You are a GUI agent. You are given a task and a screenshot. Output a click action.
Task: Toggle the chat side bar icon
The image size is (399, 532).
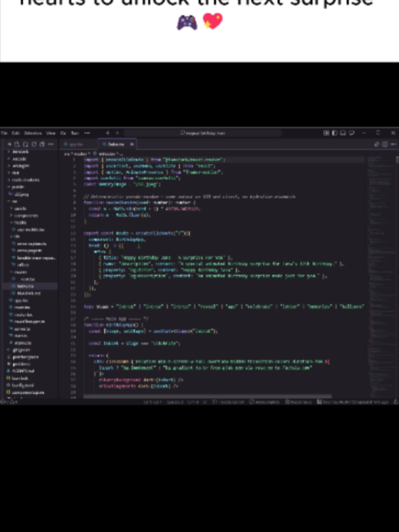tap(352, 133)
